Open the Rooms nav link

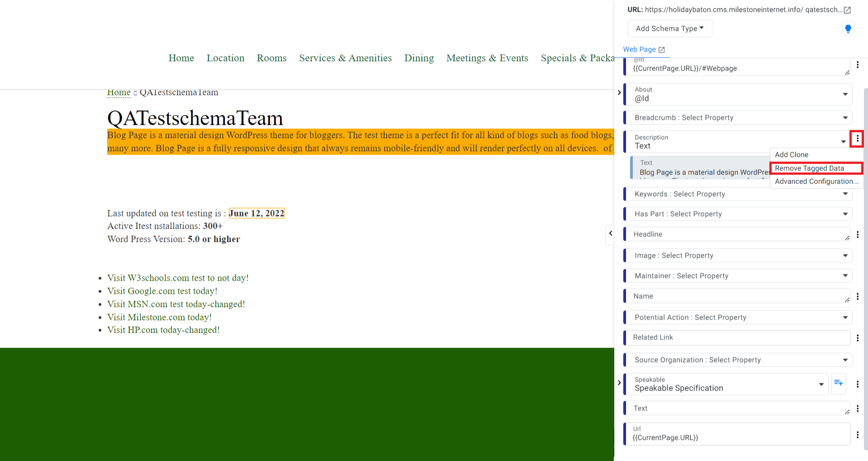click(x=271, y=58)
